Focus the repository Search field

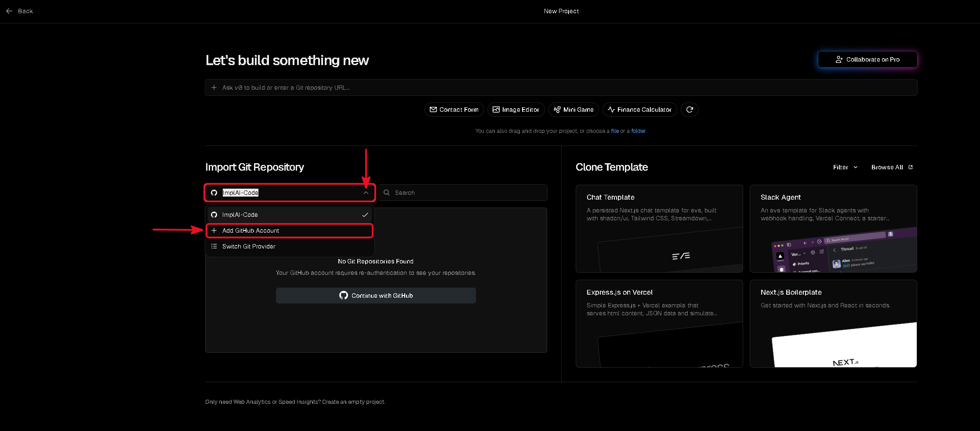462,193
